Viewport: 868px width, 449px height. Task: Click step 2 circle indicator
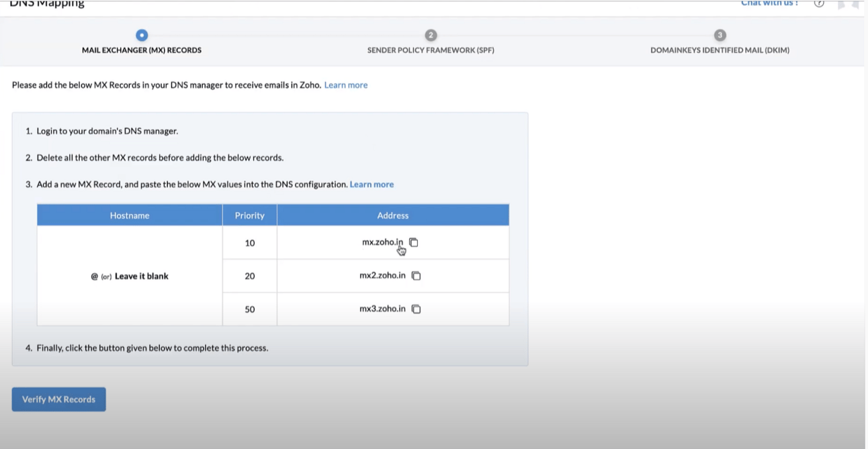[431, 35]
